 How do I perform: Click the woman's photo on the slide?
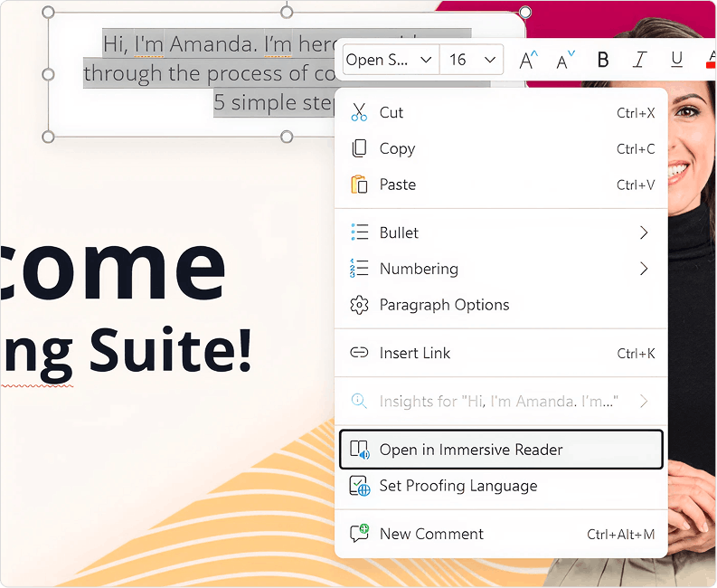692,302
